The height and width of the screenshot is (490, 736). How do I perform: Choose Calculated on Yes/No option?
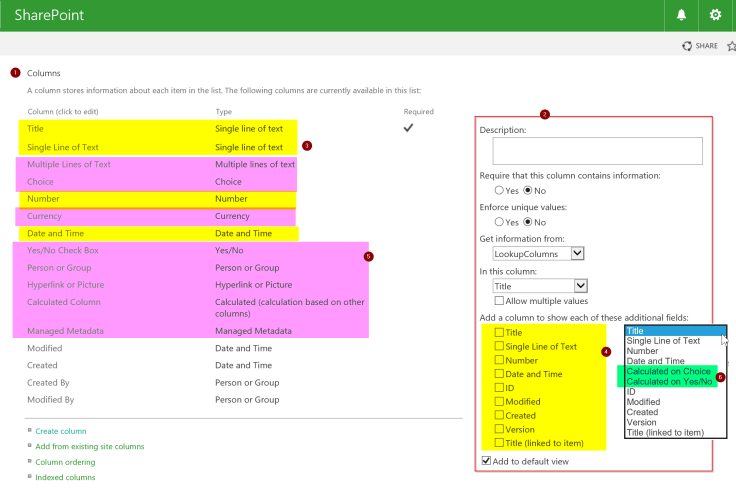(x=668, y=382)
